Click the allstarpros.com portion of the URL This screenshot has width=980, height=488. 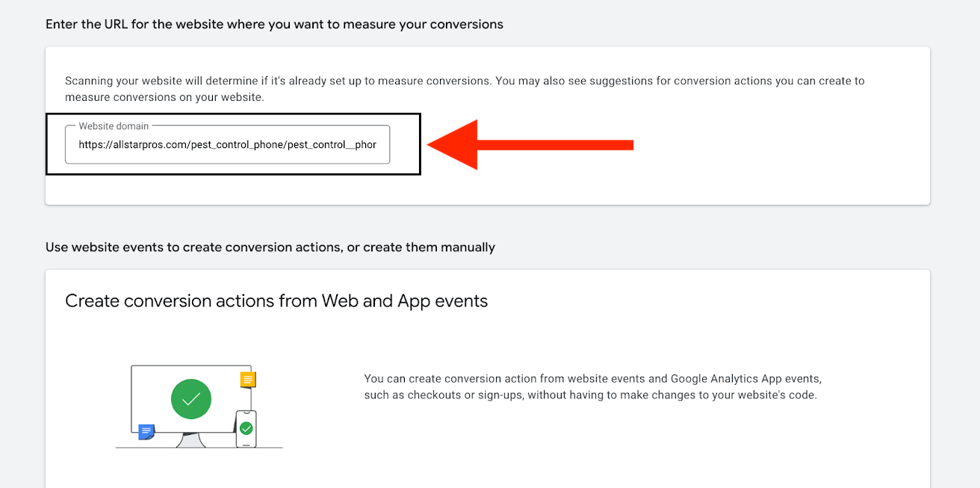click(139, 145)
